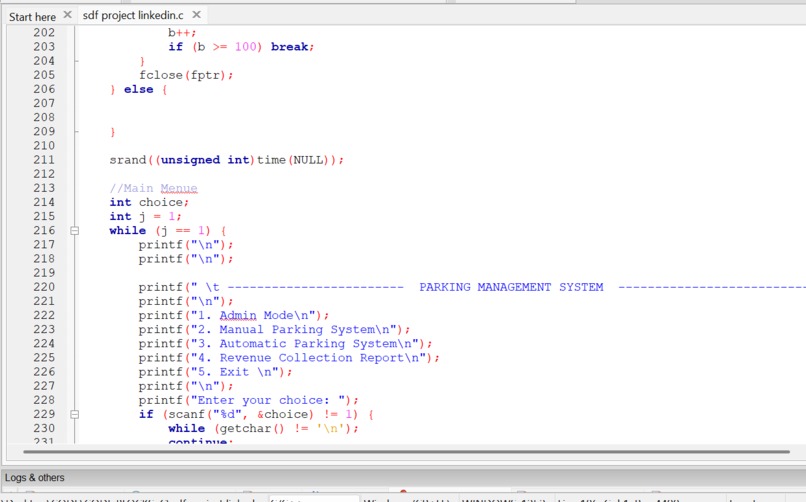Click the //Main Menue comment
This screenshot has width=806, height=502.
tap(153, 189)
